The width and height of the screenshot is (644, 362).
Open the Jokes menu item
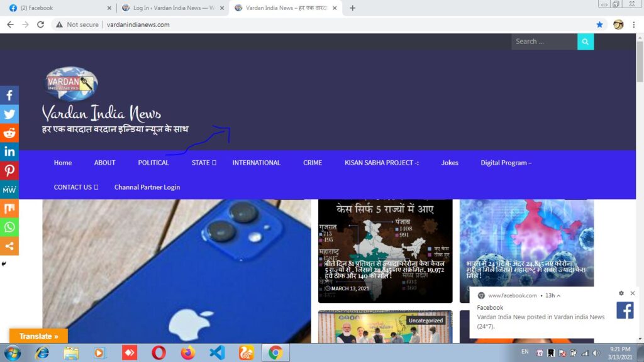click(450, 163)
